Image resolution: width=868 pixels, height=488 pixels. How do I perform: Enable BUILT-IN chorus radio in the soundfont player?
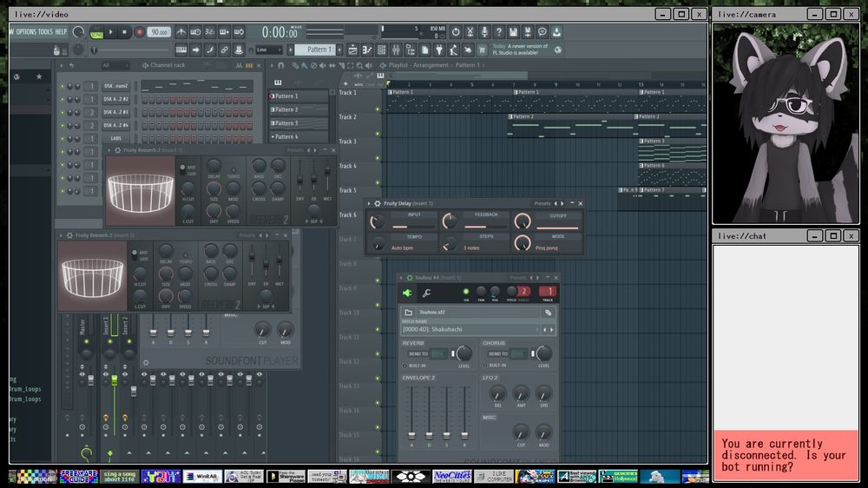coord(485,366)
